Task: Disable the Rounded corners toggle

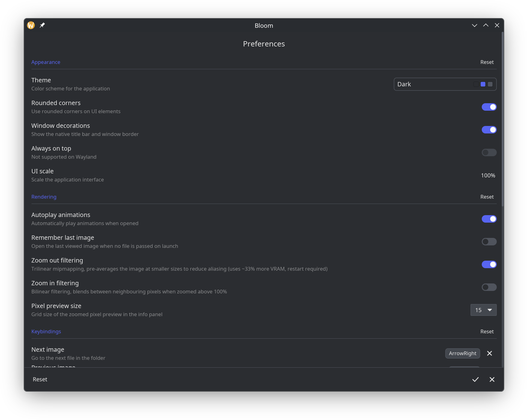Action: point(489,107)
